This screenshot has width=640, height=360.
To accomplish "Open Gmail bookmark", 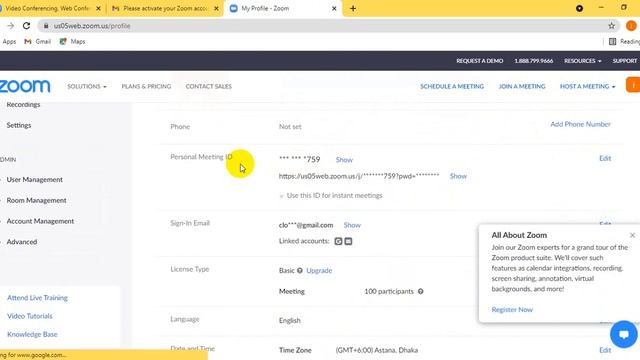I will [38, 41].
